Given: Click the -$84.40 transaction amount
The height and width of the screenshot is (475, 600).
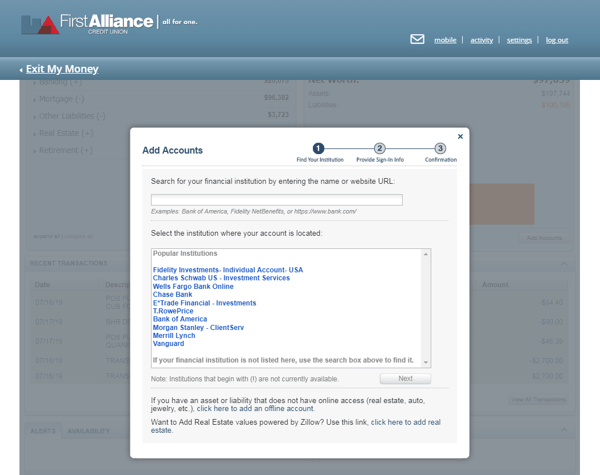Looking at the screenshot, I should click(x=551, y=302).
